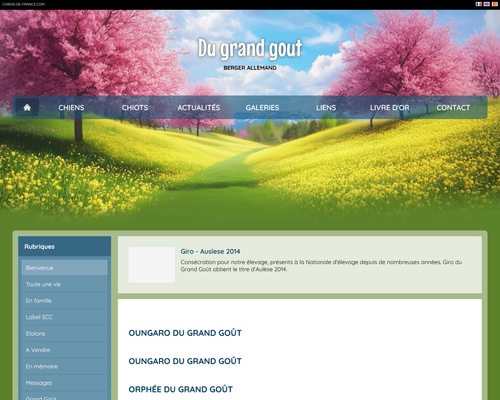Open the Label SCC sidebar entry
Screen dimensions: 500x400
click(65, 317)
